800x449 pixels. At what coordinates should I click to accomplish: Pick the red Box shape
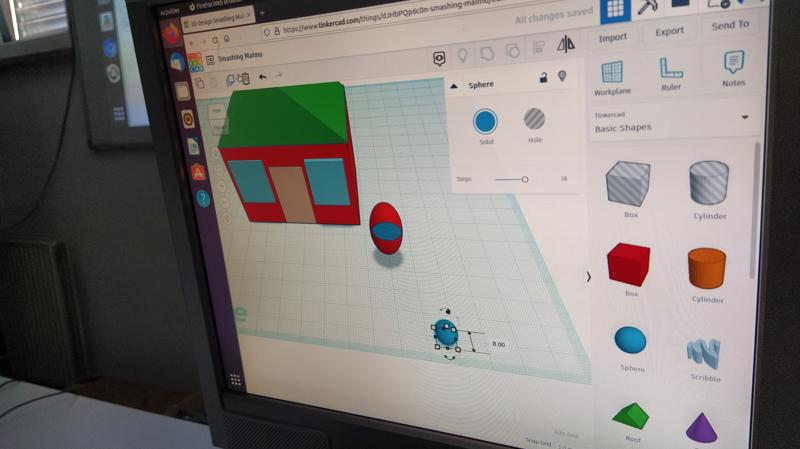(x=628, y=264)
